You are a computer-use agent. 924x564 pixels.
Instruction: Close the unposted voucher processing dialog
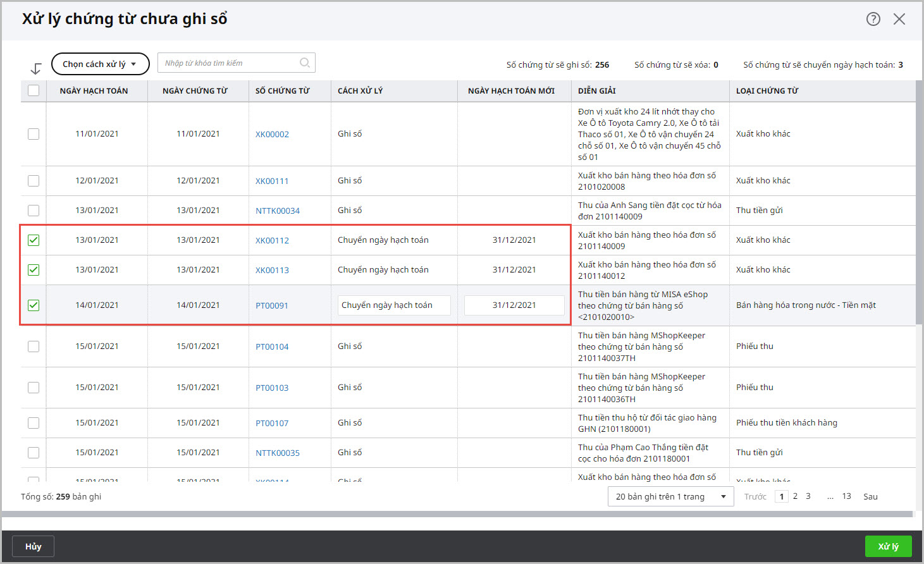coord(899,19)
